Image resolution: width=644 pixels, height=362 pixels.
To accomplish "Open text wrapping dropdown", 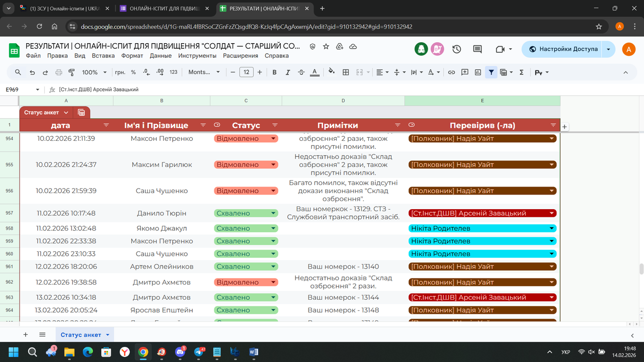I will pyautogui.click(x=417, y=72).
